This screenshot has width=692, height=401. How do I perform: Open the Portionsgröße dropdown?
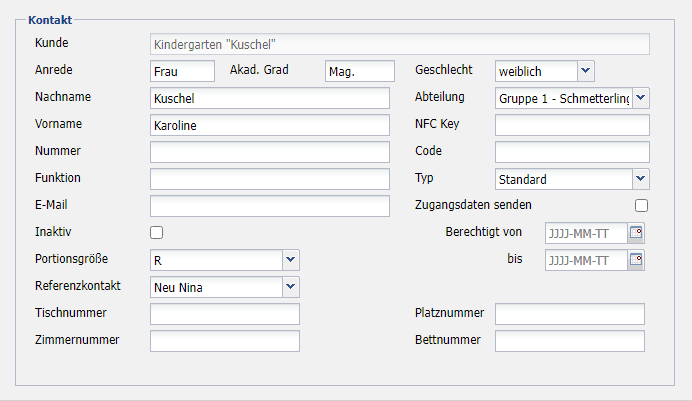[290, 260]
